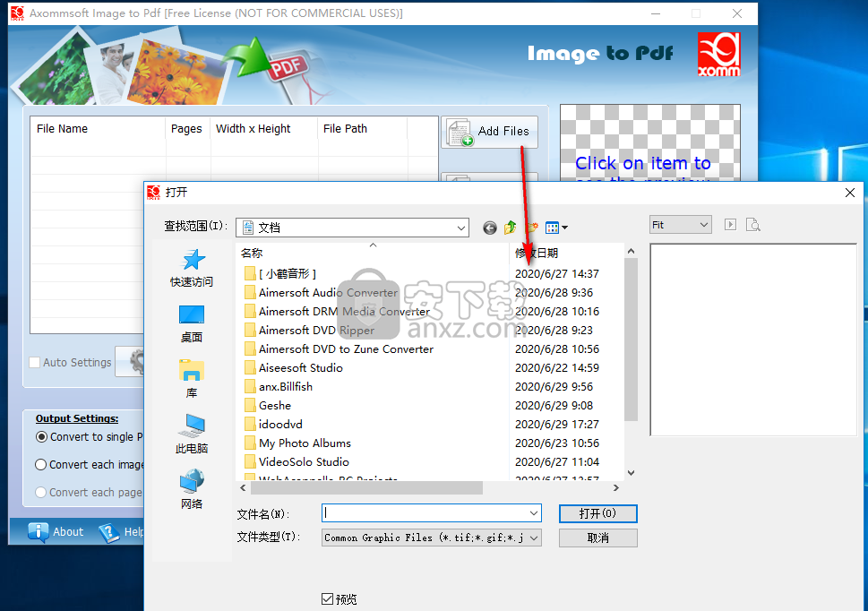Viewport: 868px width, 611px height.
Task: Select the Convert to single PDF radio button
Action: click(x=41, y=436)
